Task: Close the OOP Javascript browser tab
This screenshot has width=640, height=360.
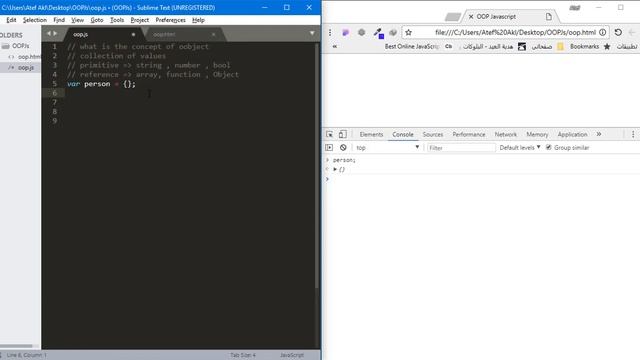Action: tap(471, 17)
